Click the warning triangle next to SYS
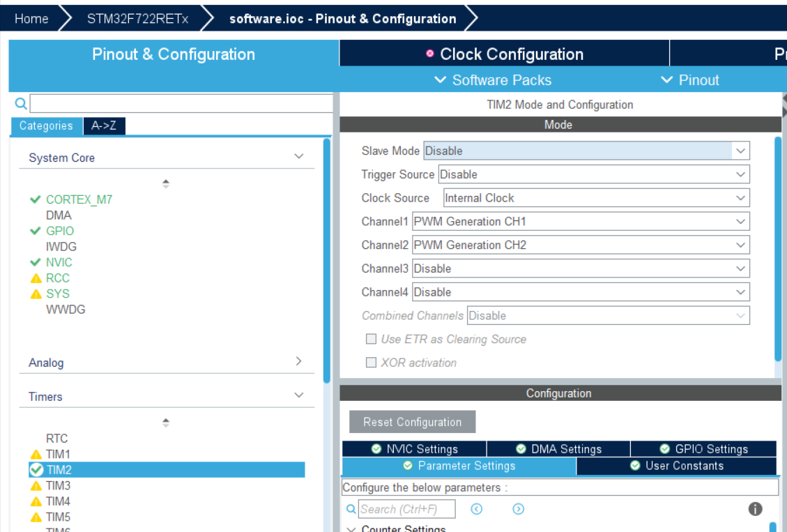The width and height of the screenshot is (787, 532). click(x=36, y=294)
